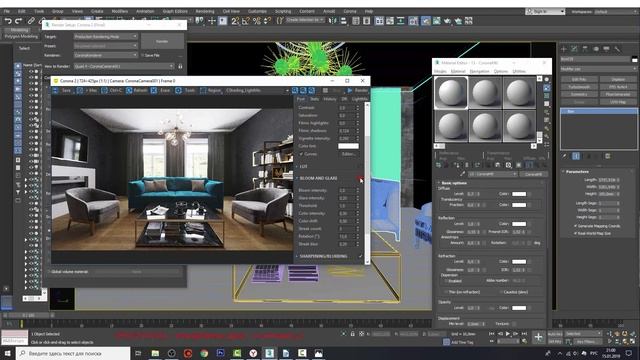Open Chrome from the Windows taskbar
Viewport: 640px width, 360px height.
pyautogui.click(x=204, y=353)
